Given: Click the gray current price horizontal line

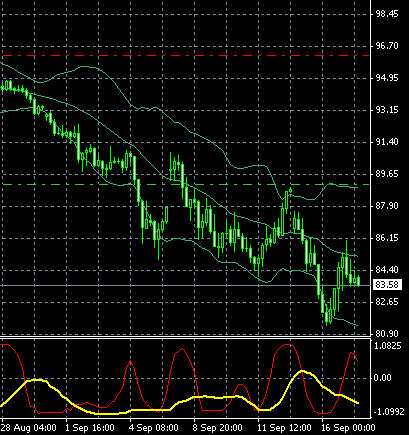Looking at the screenshot, I should pos(185,286).
